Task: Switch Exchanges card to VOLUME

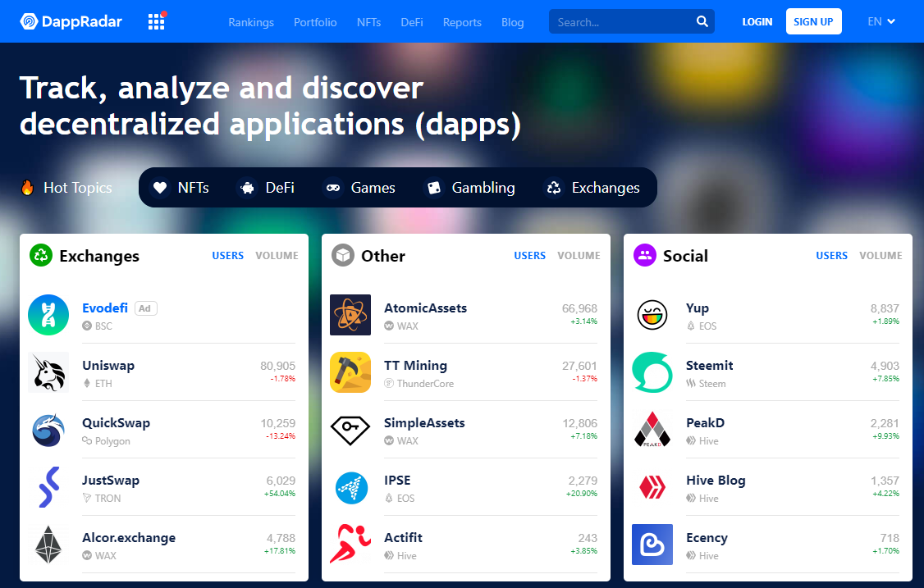Action: 277,256
